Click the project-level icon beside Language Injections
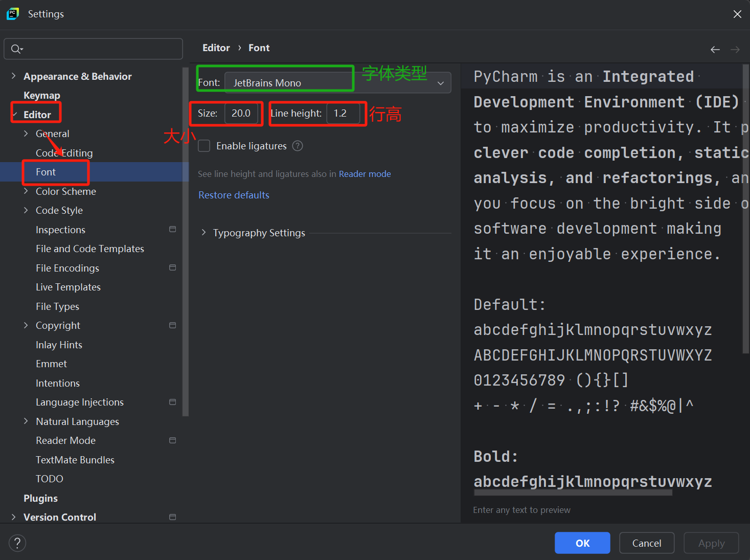This screenshot has width=750, height=560. 173,402
